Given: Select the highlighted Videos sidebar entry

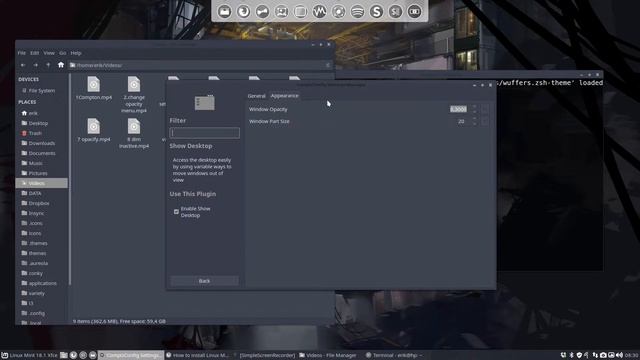Looking at the screenshot, I should coord(42,183).
